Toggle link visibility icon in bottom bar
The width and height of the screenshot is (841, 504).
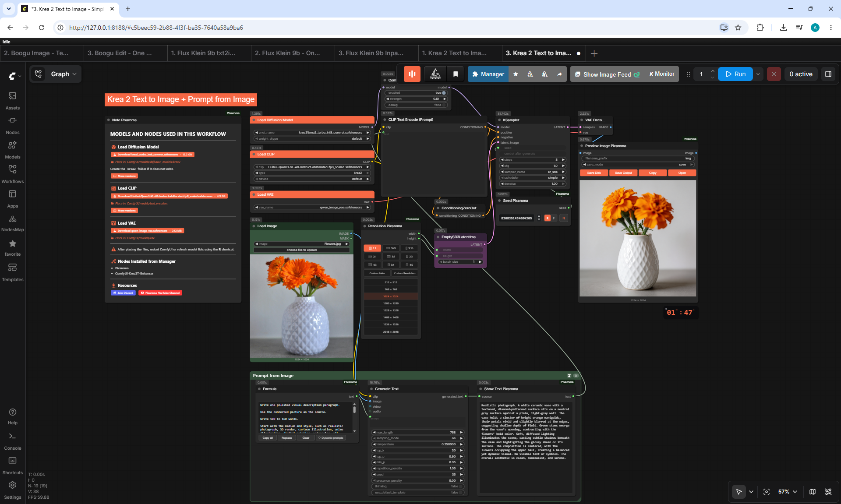click(x=828, y=492)
